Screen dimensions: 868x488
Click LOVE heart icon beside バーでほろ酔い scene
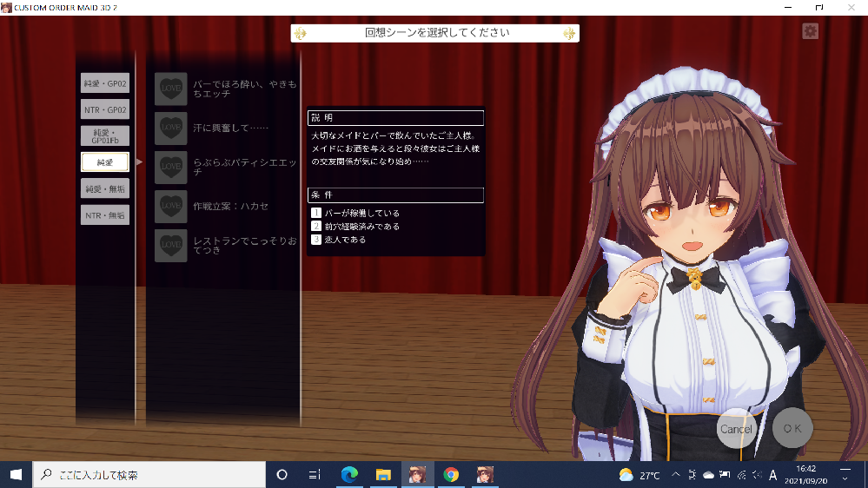171,89
